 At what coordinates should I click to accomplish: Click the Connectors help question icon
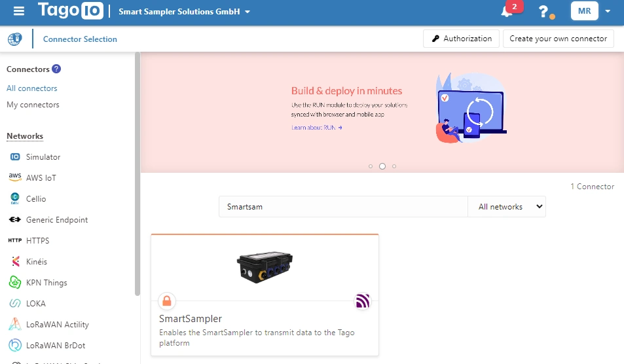56,69
